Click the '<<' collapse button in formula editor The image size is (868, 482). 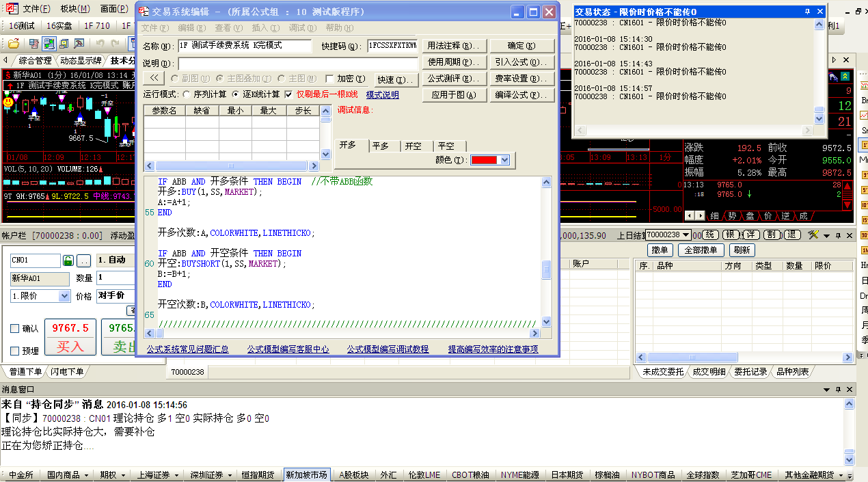tap(154, 78)
